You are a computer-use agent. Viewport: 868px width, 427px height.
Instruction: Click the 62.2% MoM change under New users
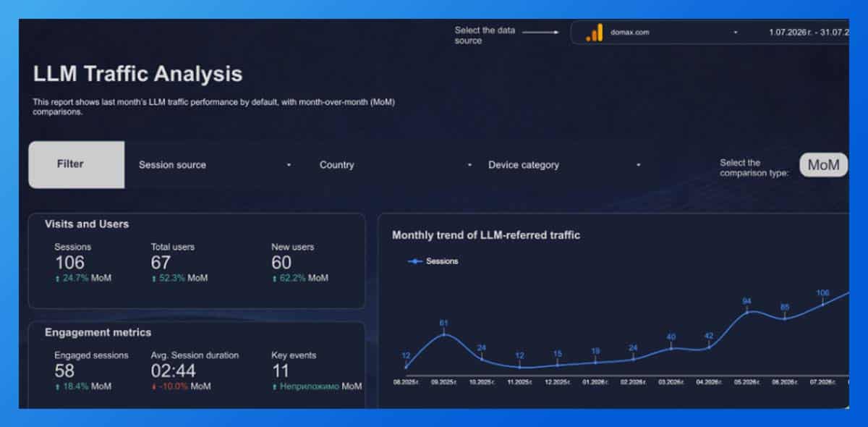coord(300,278)
